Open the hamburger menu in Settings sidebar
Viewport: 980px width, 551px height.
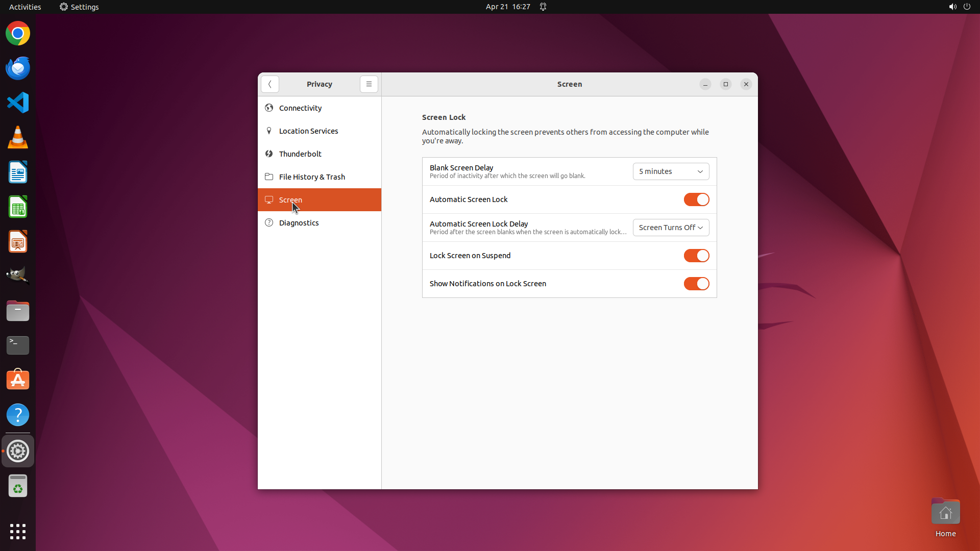click(369, 84)
